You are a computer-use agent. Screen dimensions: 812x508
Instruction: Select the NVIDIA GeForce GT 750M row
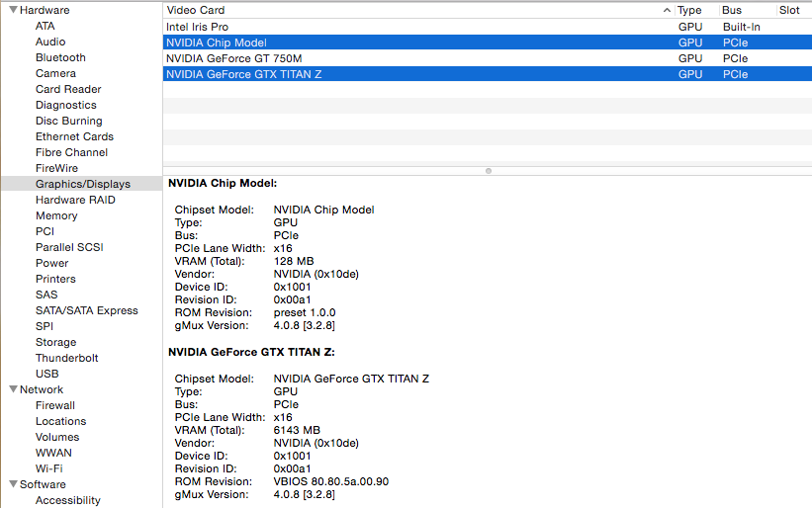click(488, 58)
